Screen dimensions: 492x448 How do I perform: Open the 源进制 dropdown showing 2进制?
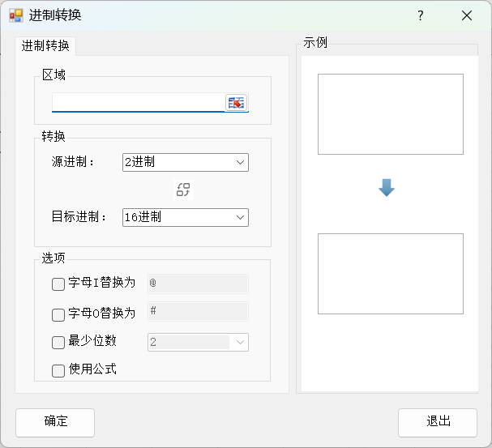coord(185,162)
